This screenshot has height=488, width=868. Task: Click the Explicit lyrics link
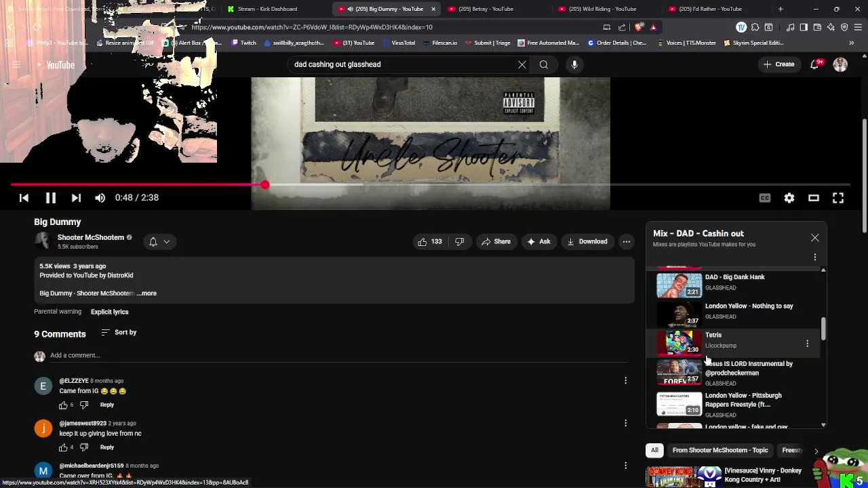pos(109,312)
